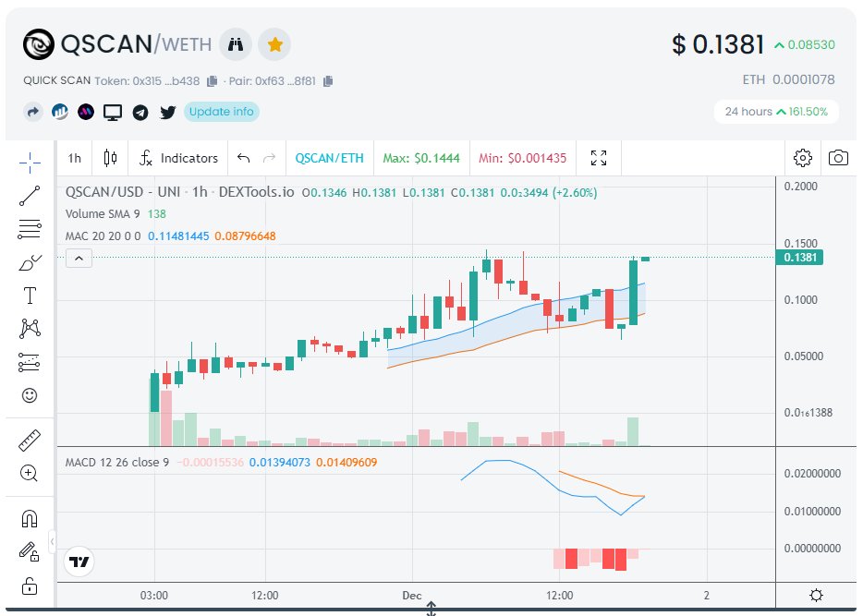The height and width of the screenshot is (616, 863).
Task: Open the dark round logo link
Action: 86,112
